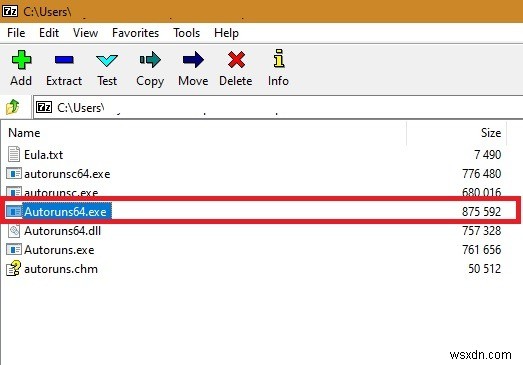Select the autorunsc64.exe file name
Image resolution: width=523 pixels, height=365 pixels.
click(x=67, y=174)
